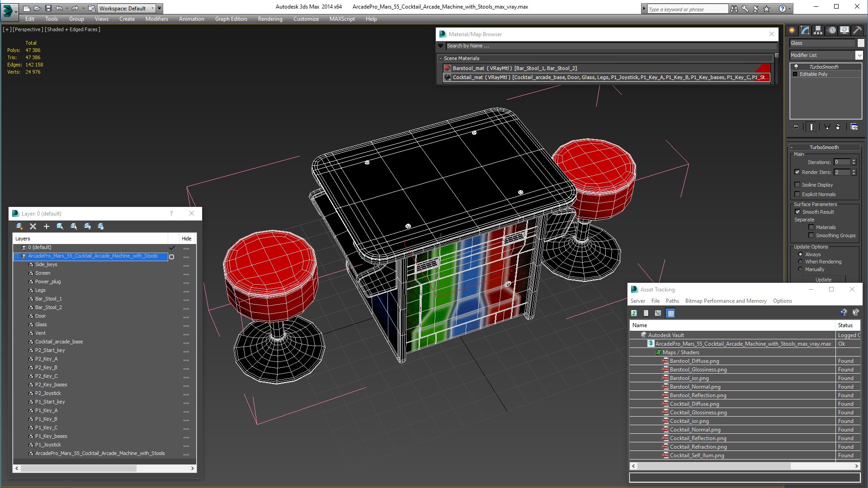Click Render Iters spinner arrows

(854, 172)
